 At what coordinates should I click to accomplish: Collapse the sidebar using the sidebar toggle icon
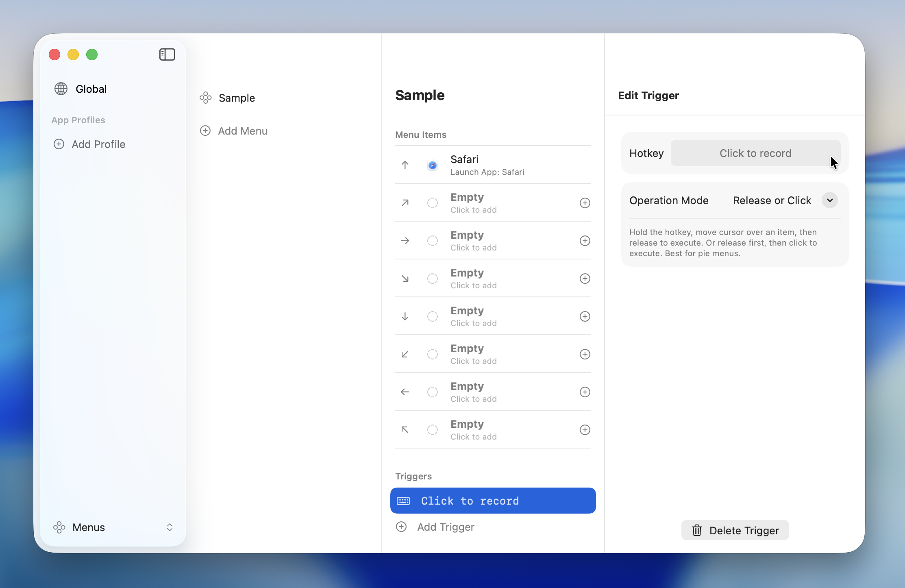167,54
